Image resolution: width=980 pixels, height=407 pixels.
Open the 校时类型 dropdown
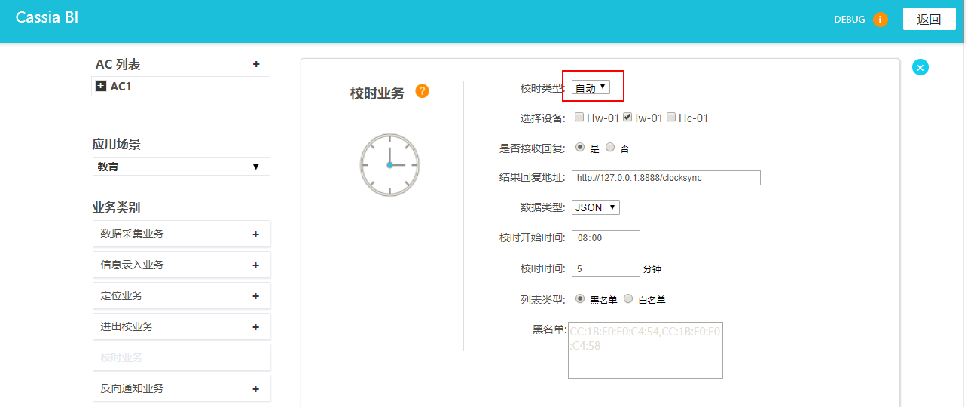tap(591, 88)
